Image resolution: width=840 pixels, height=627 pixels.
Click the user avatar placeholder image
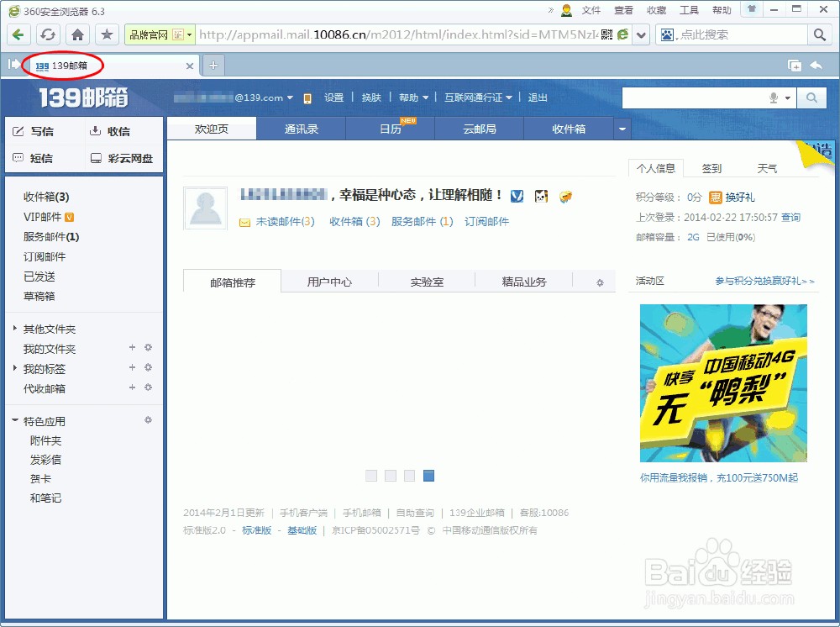206,208
